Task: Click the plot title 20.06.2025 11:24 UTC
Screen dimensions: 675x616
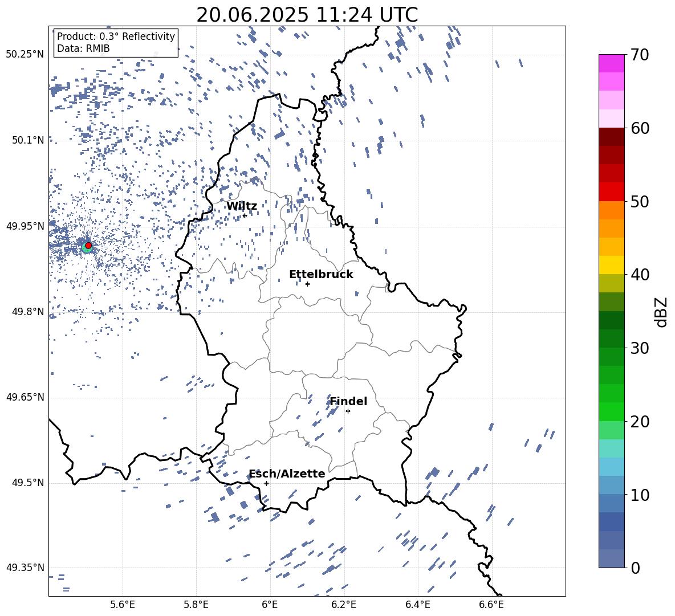Action: 307,15
